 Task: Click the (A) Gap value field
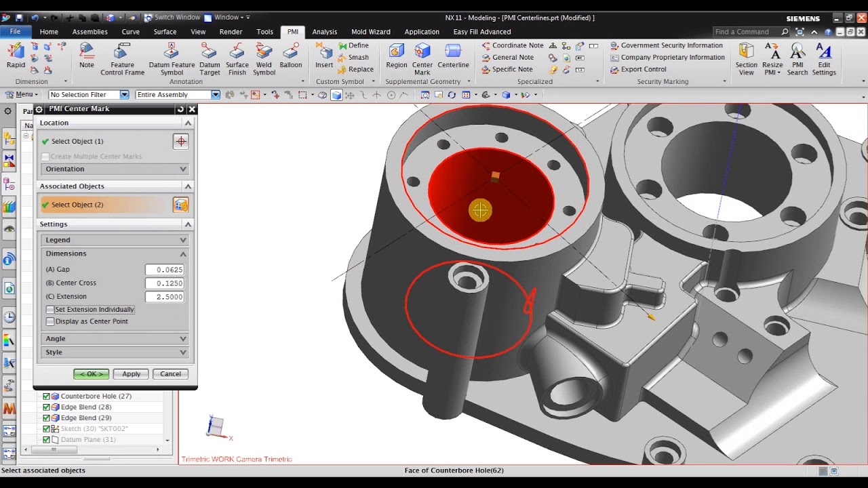click(x=165, y=270)
